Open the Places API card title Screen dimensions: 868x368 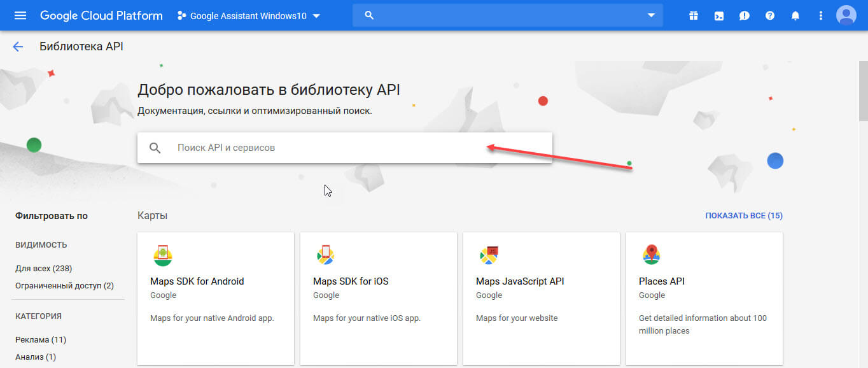tap(662, 281)
